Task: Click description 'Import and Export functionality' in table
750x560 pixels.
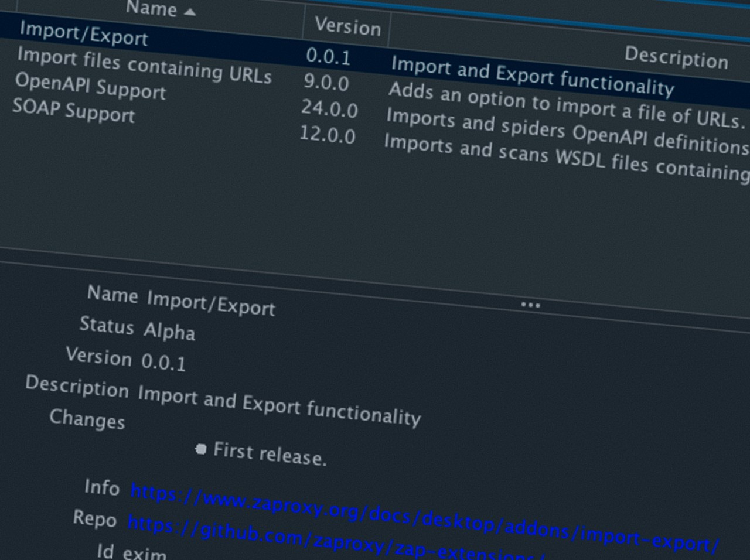Action: (533, 76)
